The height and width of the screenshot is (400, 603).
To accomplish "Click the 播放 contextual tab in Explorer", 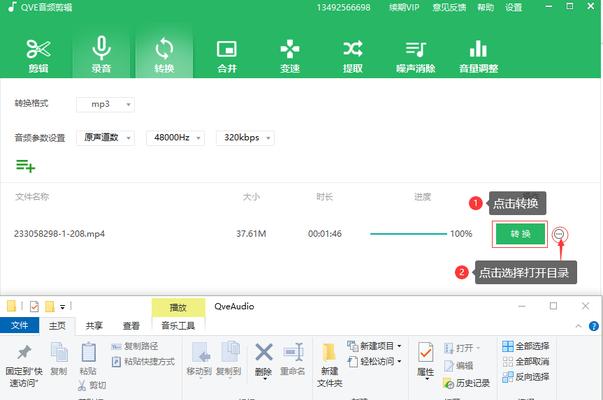I will (178, 307).
